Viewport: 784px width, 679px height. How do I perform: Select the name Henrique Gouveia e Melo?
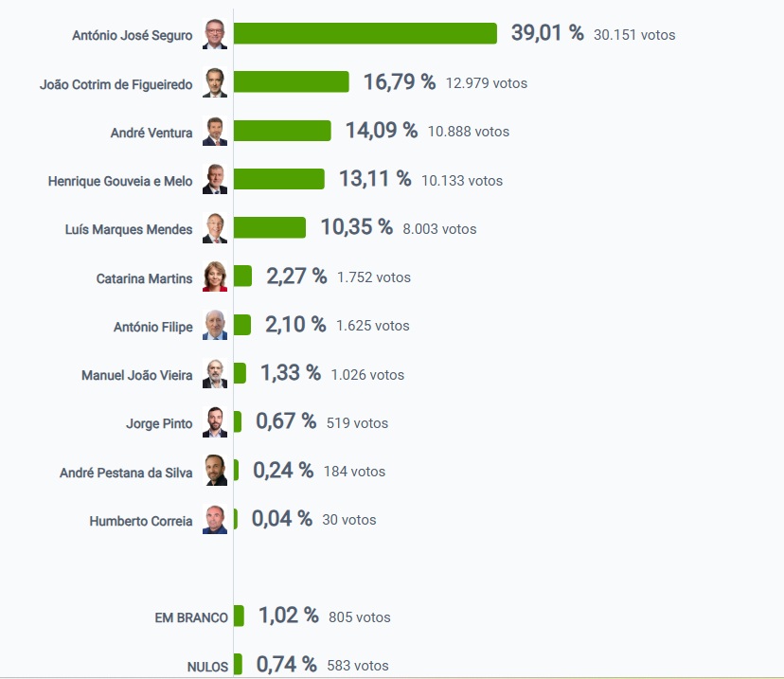120,181
